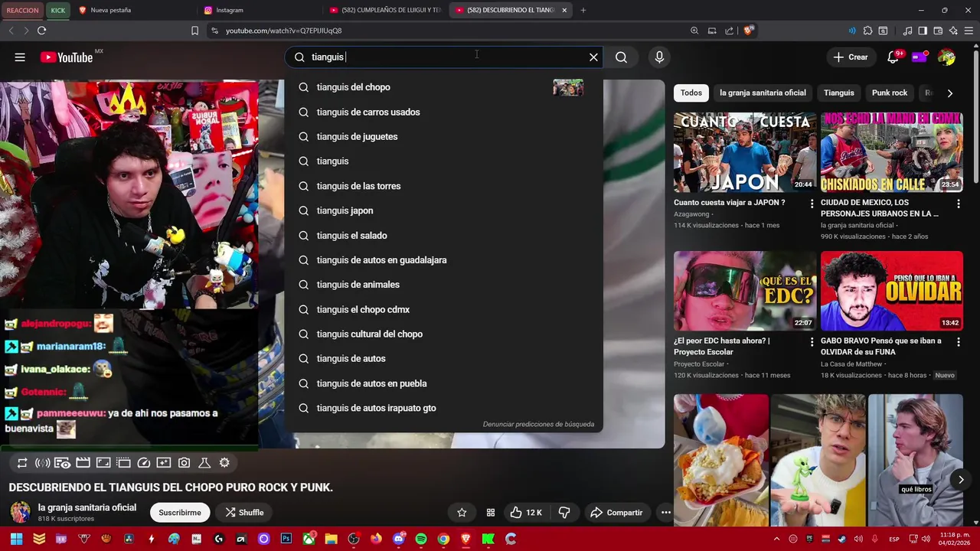Open Spotify from the taskbar
Screen dimensions: 980x551
(x=421, y=540)
